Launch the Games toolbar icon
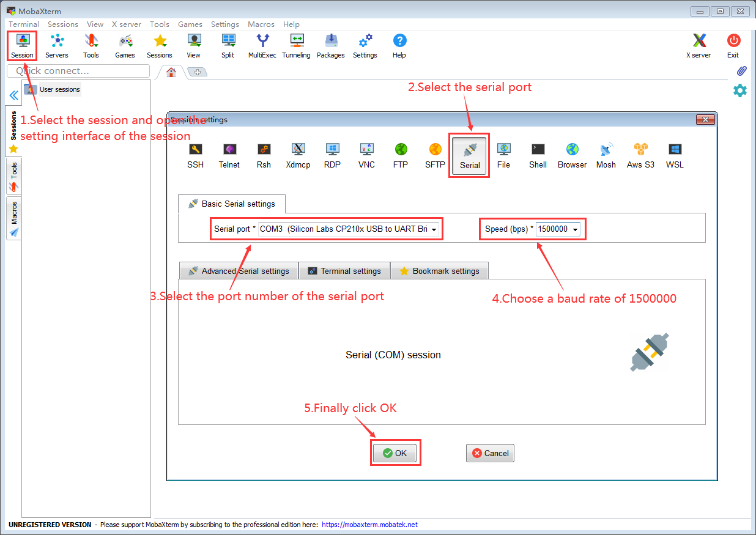This screenshot has height=535, width=756. click(125, 46)
